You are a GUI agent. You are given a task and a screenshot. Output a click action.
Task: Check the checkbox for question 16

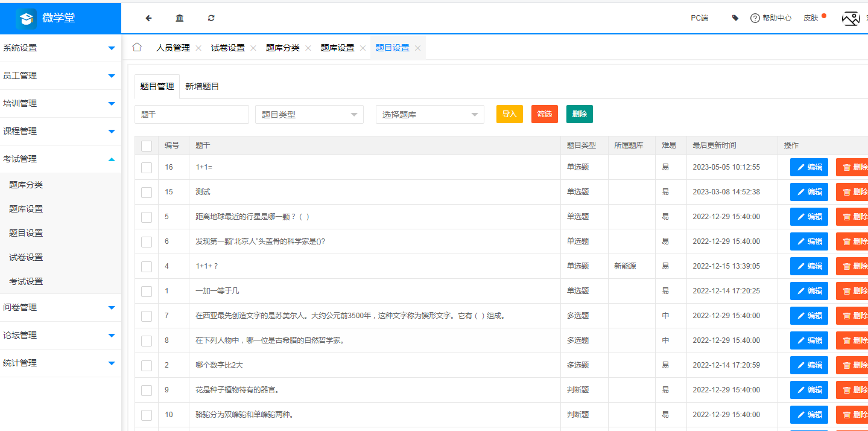pos(146,167)
